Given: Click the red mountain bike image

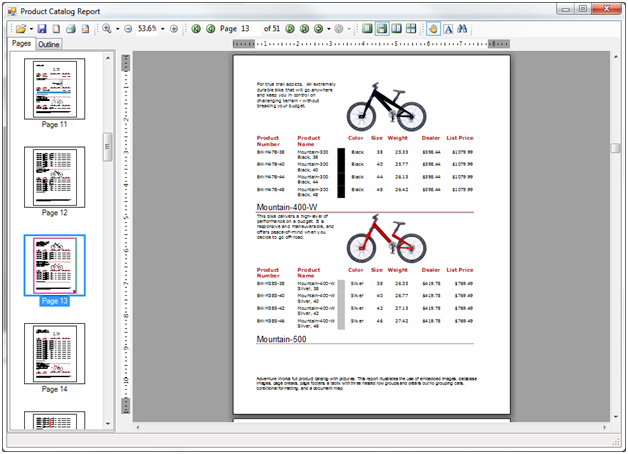Looking at the screenshot, I should pos(386,239).
